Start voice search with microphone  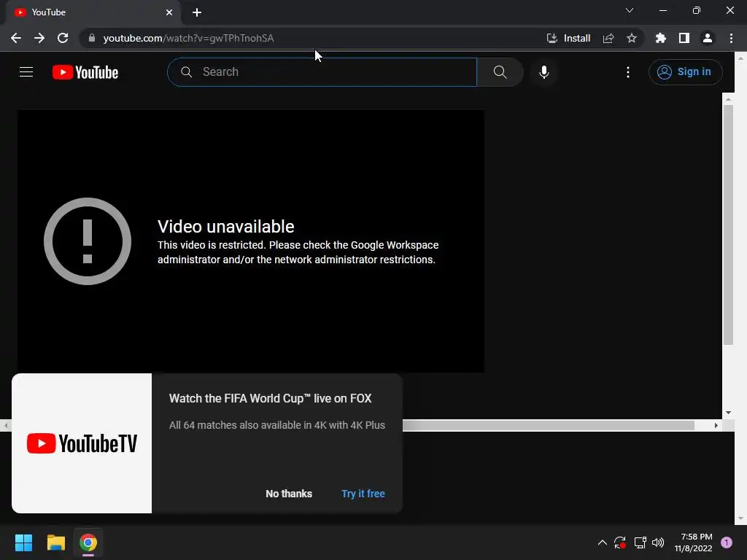[x=544, y=72]
